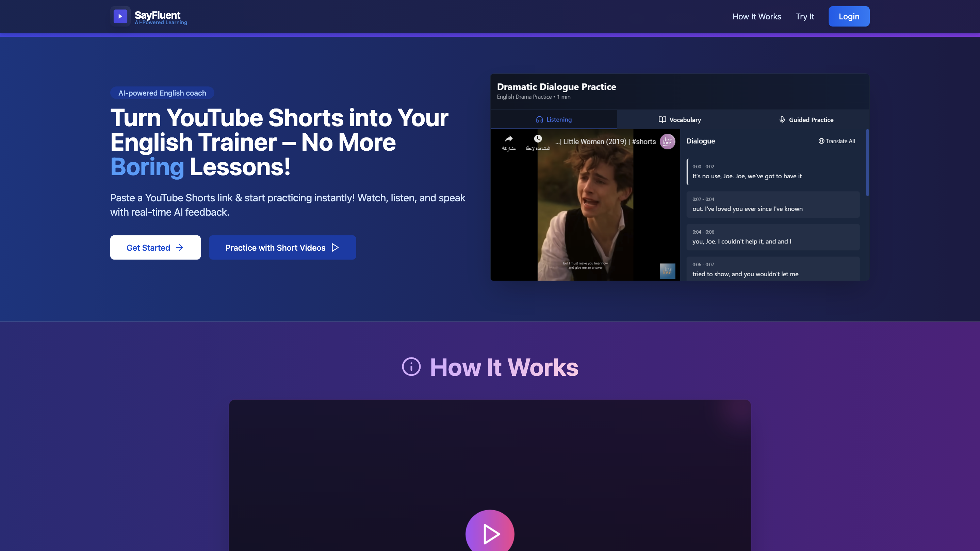Click the watch later clock icon
Viewport: 980px width, 551px height.
click(538, 139)
